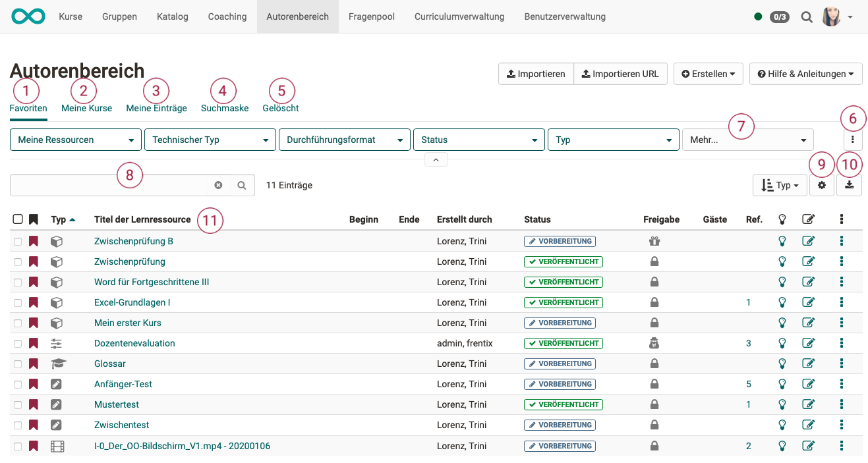The image size is (868, 463).
Task: Click the lightbulb icon for Glossar row
Action: coord(782,364)
